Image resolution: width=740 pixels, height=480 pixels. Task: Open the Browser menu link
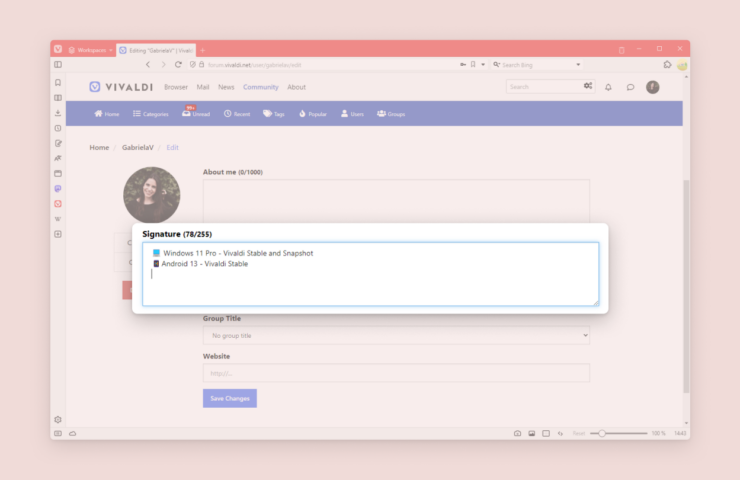(x=176, y=87)
